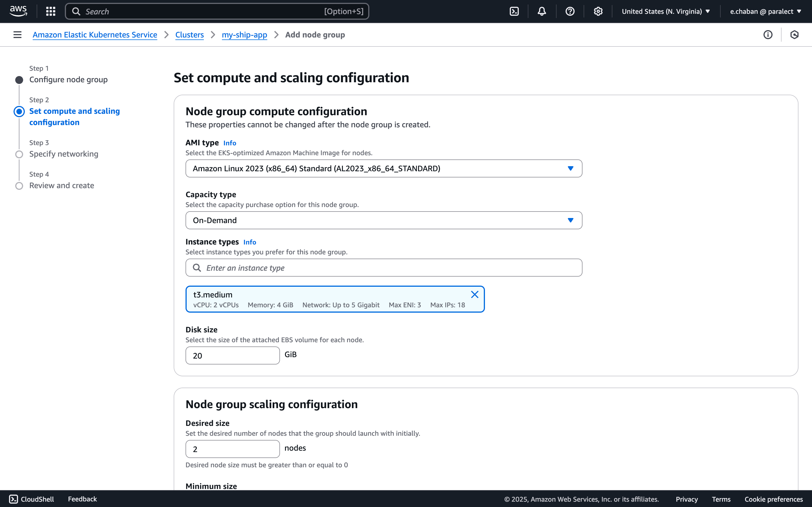Open the region selector for N. Virginia

coord(666,11)
